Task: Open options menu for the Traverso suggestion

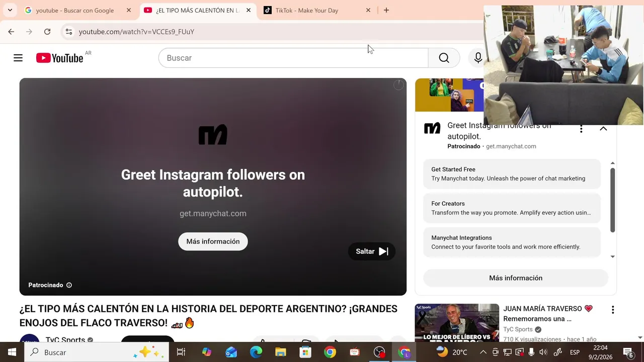Action: [x=613, y=310]
